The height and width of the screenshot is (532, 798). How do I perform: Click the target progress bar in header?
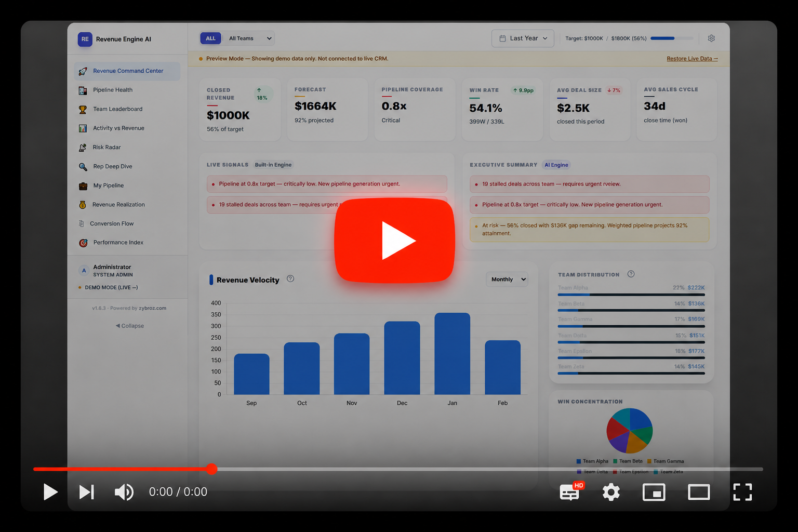pos(672,38)
